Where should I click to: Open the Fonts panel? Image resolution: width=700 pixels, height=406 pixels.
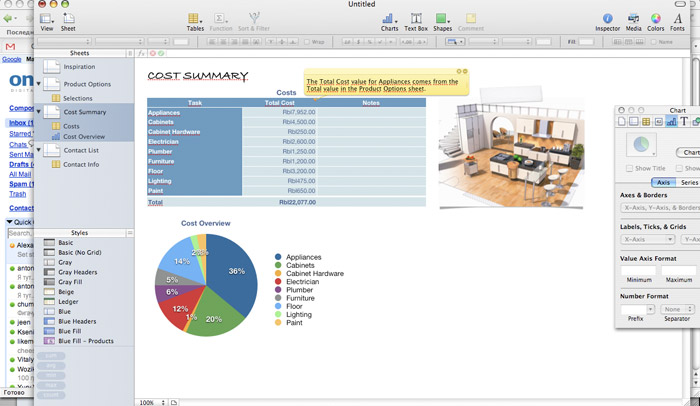(677, 22)
